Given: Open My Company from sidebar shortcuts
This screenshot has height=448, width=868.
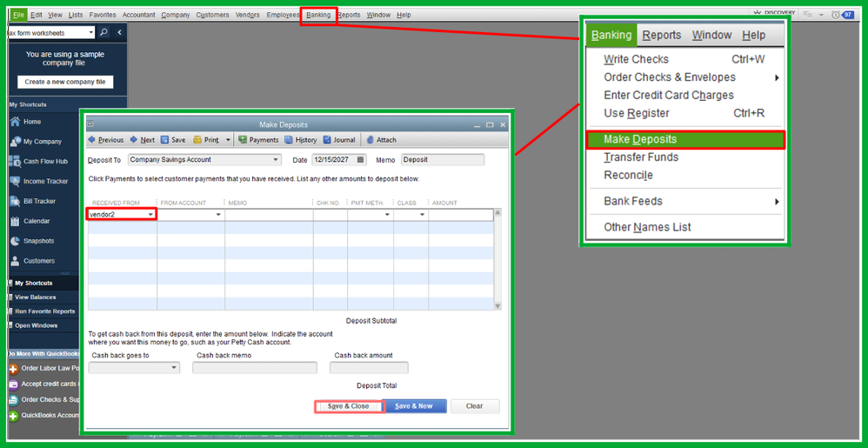Looking at the screenshot, I should click(x=42, y=142).
